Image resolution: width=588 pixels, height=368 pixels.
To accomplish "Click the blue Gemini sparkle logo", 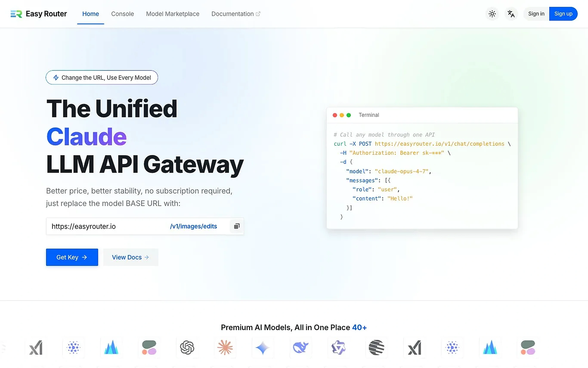I will (263, 347).
